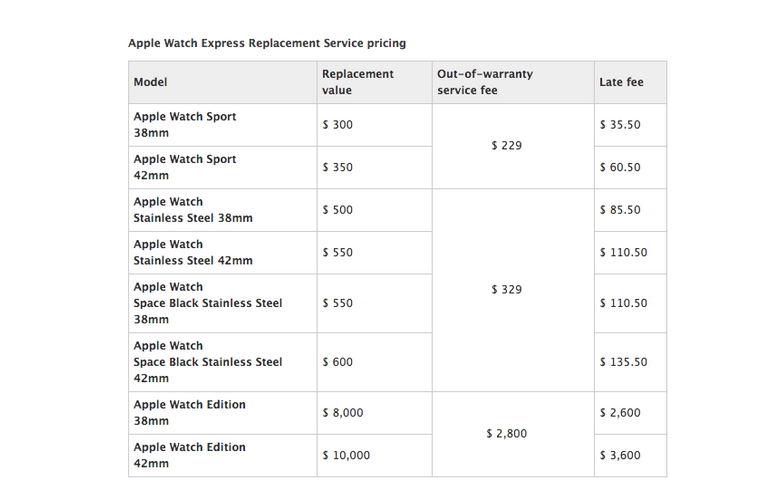Click the '$ 329' out-of-warranty service fee
The height and width of the screenshot is (500, 780).
(506, 290)
